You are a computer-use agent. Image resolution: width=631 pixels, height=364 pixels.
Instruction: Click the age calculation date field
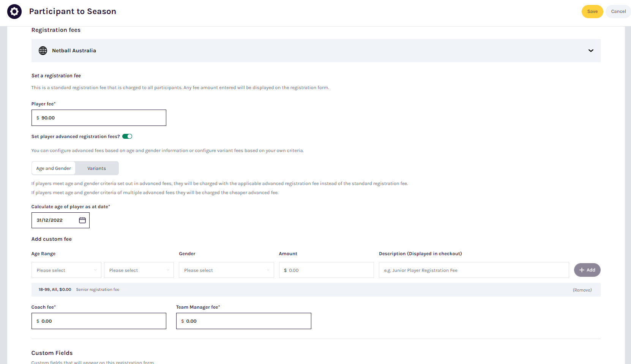point(60,220)
